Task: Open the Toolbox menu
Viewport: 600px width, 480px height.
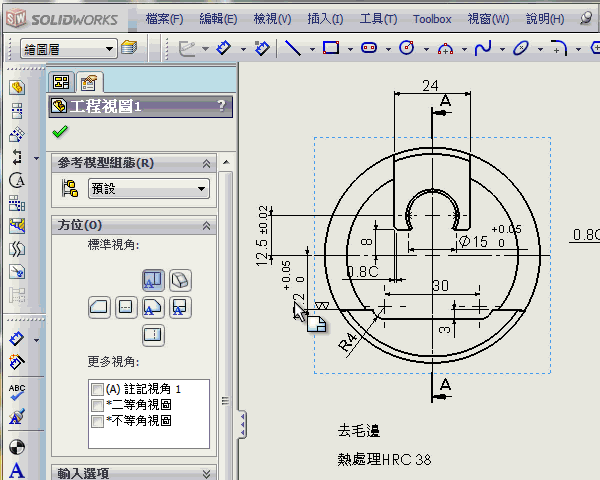Action: tap(432, 19)
